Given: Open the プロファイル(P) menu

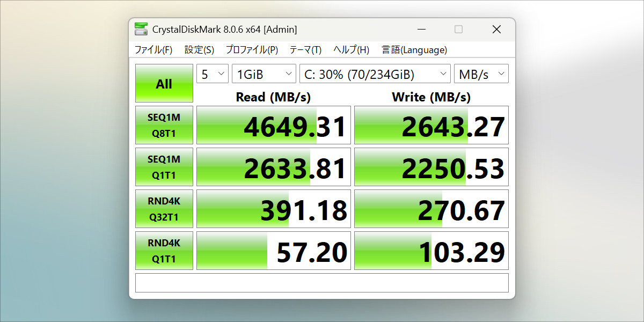Looking at the screenshot, I should (x=251, y=50).
